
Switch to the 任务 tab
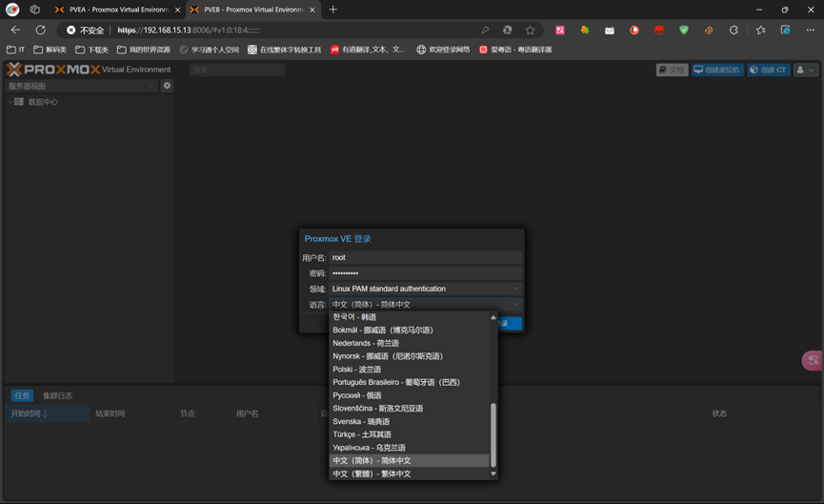(x=22, y=395)
